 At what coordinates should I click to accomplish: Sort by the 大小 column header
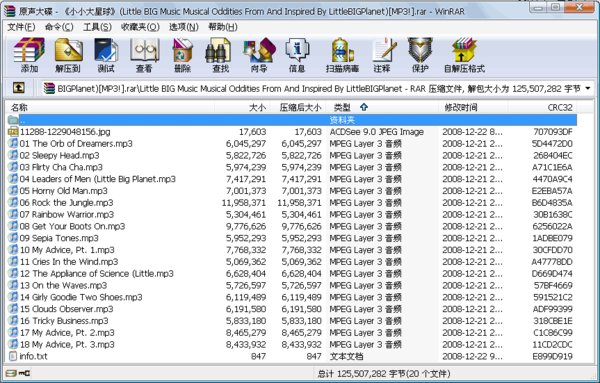tap(243, 108)
